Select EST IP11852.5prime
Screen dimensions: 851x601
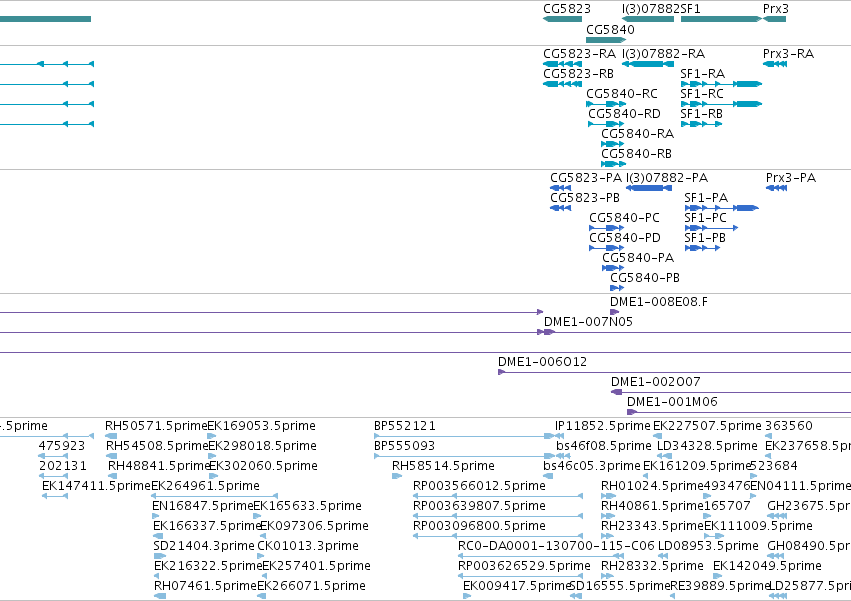coord(560,436)
